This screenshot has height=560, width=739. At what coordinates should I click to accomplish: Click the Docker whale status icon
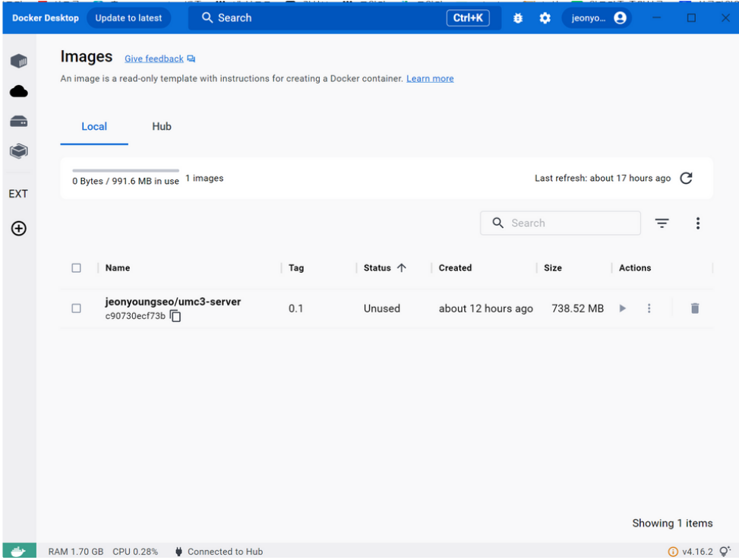[x=19, y=551]
